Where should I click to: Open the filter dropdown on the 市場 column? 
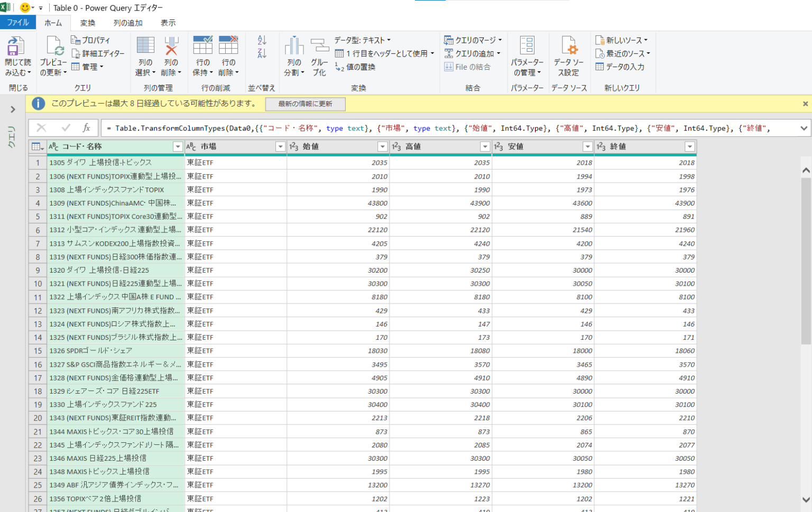coord(280,146)
